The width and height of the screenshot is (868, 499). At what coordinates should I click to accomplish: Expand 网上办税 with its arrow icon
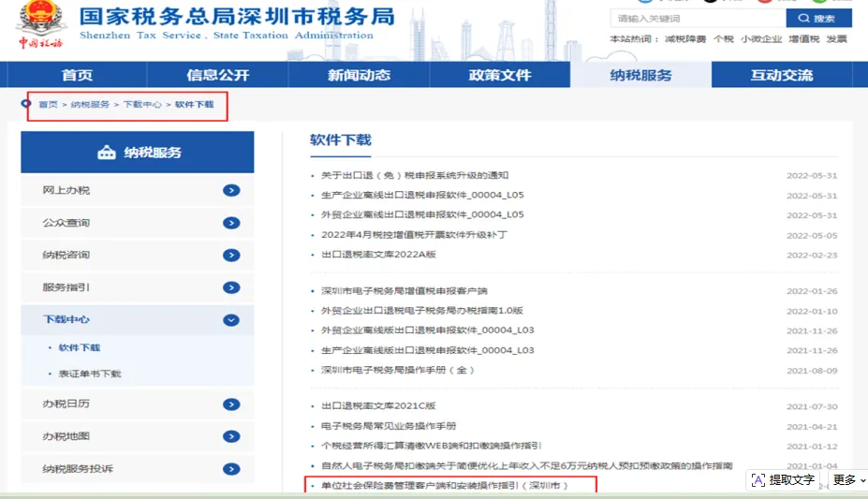(231, 190)
